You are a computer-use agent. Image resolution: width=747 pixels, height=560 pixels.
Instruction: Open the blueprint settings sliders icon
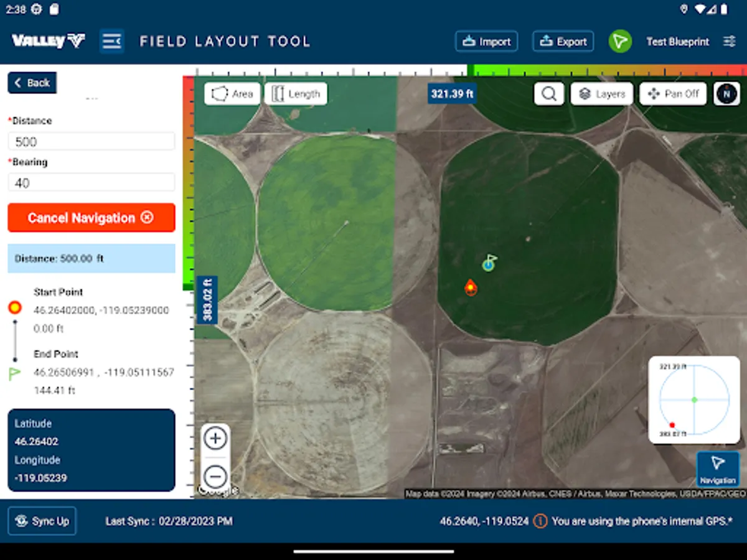[729, 41]
